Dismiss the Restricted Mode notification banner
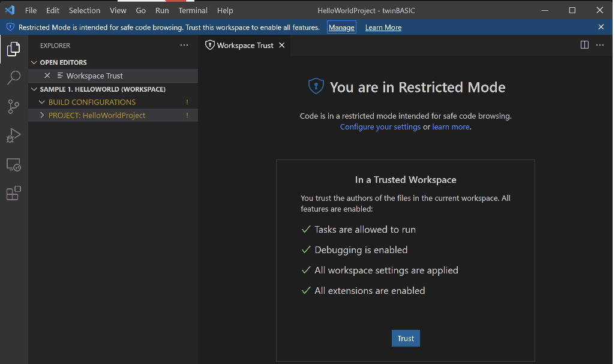 (601, 27)
